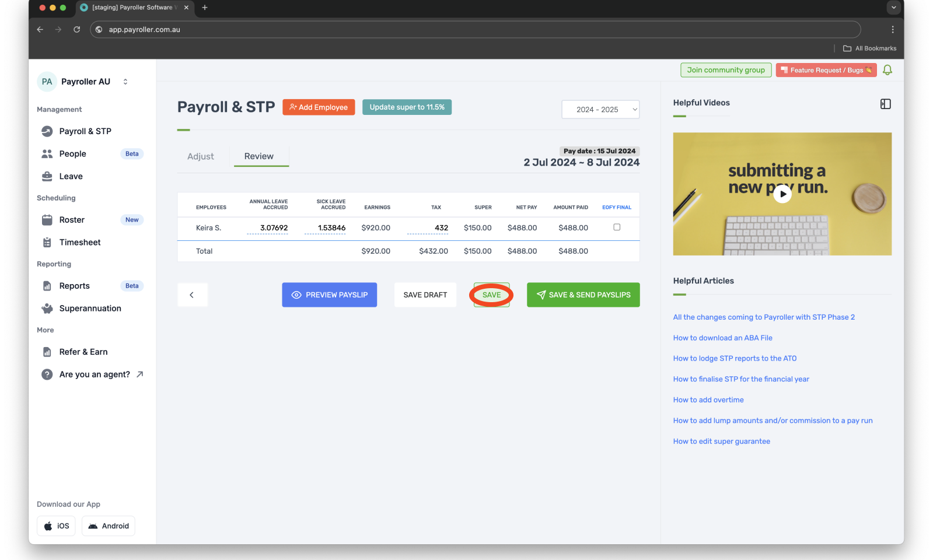Viewport: 933px width, 560px height.
Task: Open Timesheet icon in sidebar
Action: 47,242
